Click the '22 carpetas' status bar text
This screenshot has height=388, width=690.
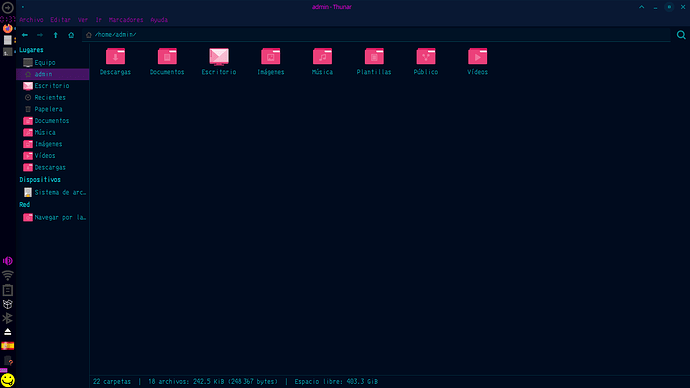(x=112, y=381)
